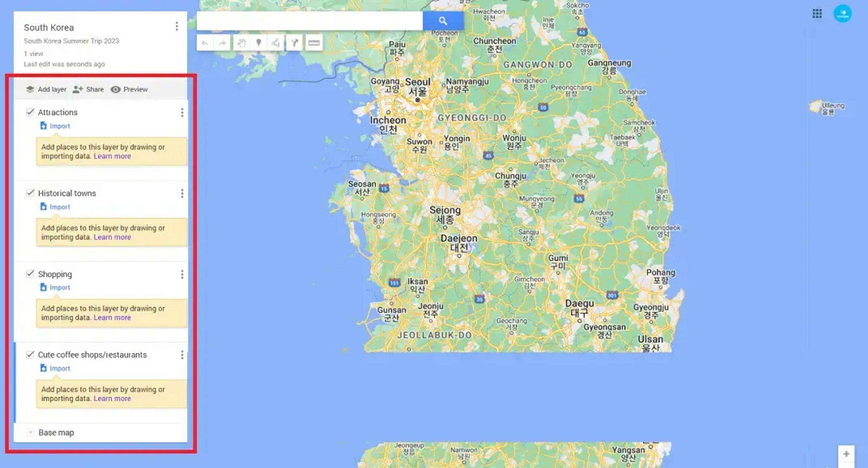Click Import under Attractions layer
This screenshot has height=468, width=868.
(55, 126)
